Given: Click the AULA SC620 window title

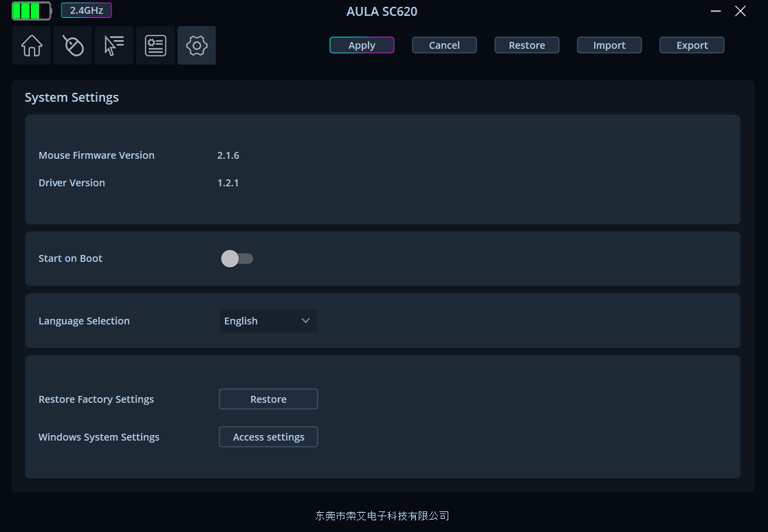Looking at the screenshot, I should [x=382, y=11].
